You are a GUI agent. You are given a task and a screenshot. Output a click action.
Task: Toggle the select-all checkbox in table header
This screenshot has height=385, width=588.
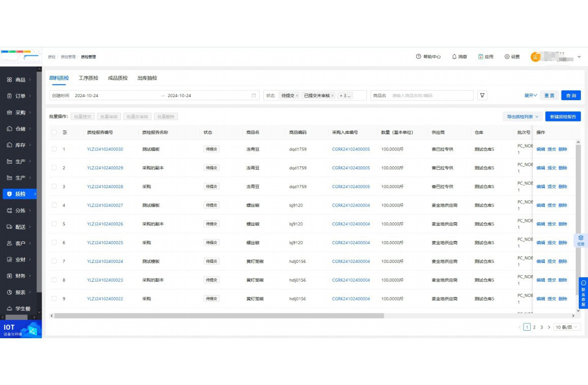pyautogui.click(x=54, y=132)
